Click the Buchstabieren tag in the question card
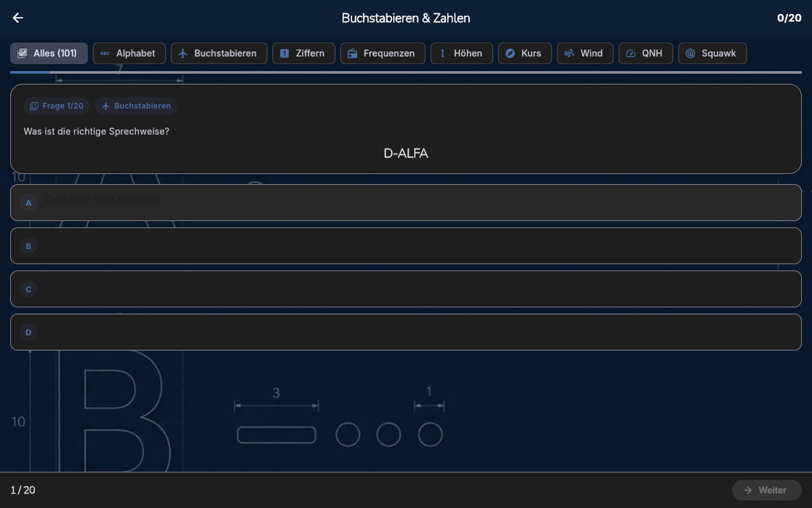 pos(136,106)
